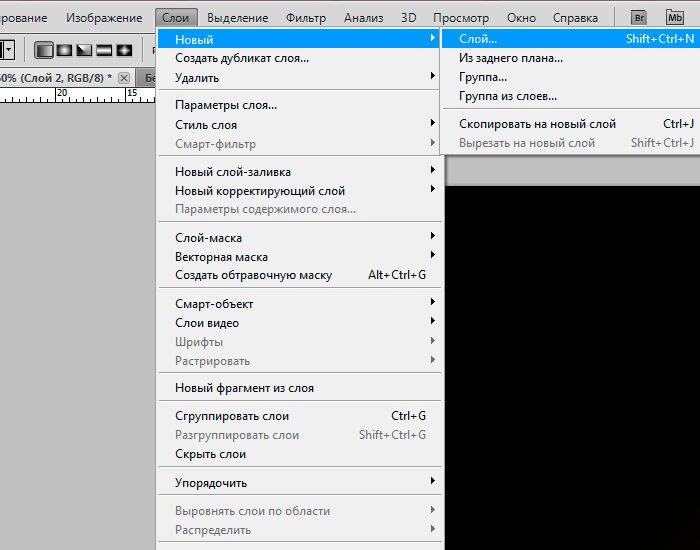Select the Linear gradient icon

pos(45,50)
